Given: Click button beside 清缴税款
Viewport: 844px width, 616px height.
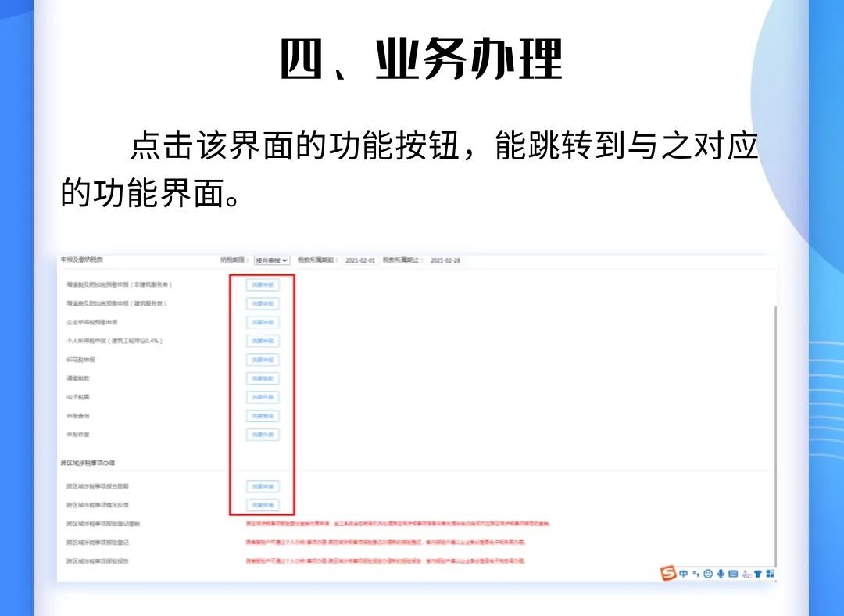Looking at the screenshot, I should click(263, 378).
